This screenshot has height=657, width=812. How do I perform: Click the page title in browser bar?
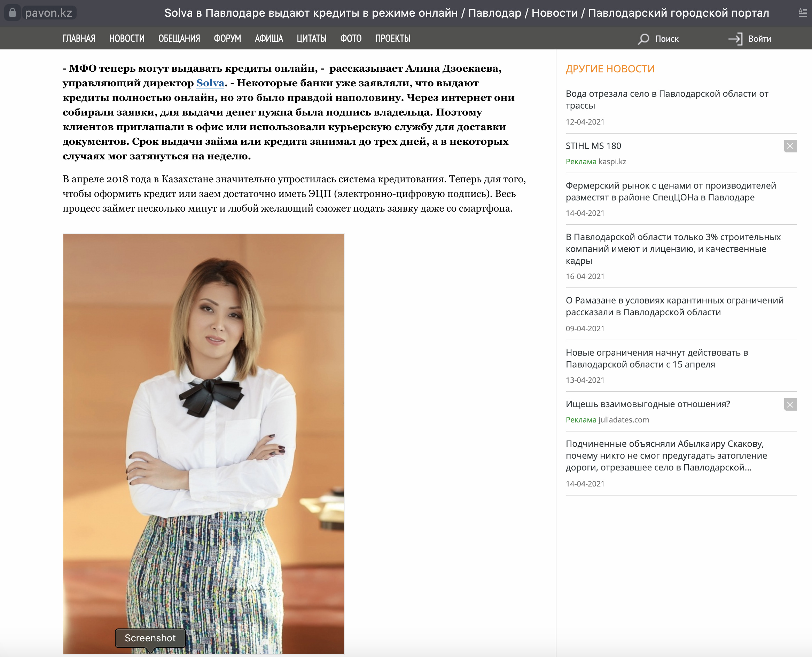tap(467, 13)
